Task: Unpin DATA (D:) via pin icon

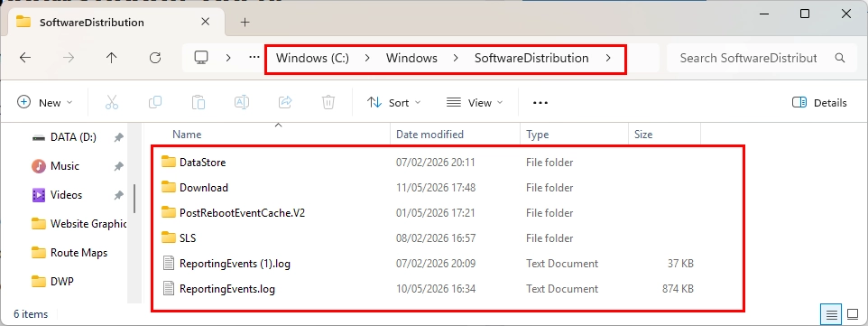Action: point(118,137)
